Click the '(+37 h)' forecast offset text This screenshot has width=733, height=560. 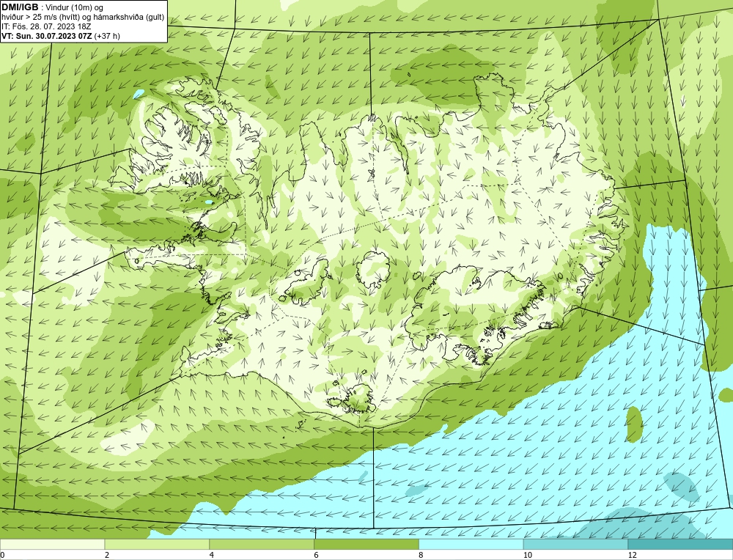click(x=107, y=36)
